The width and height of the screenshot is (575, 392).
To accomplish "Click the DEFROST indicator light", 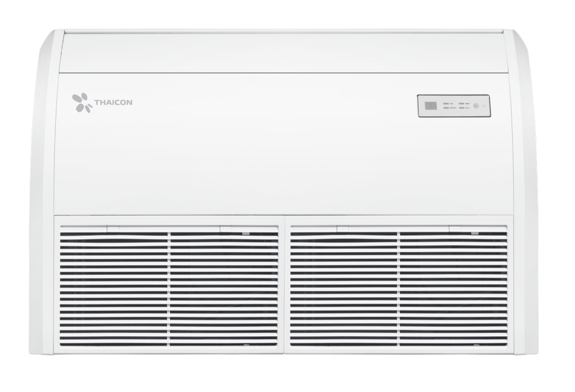I will (x=446, y=108).
